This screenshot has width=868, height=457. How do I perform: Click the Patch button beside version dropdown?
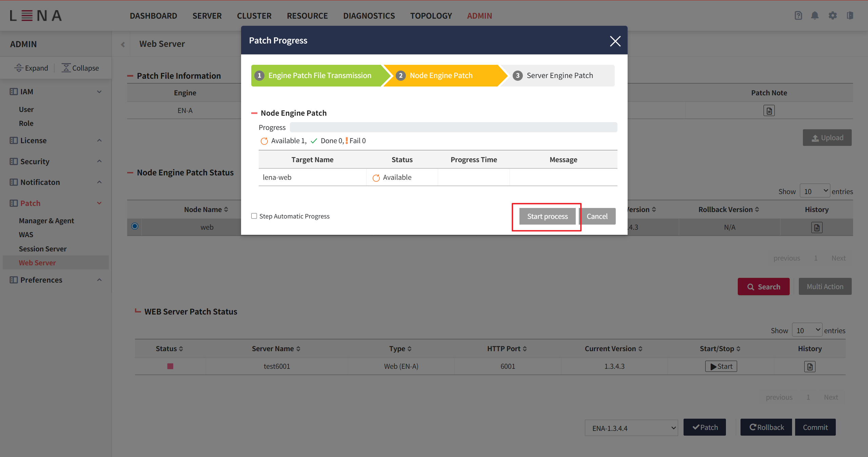click(x=705, y=427)
